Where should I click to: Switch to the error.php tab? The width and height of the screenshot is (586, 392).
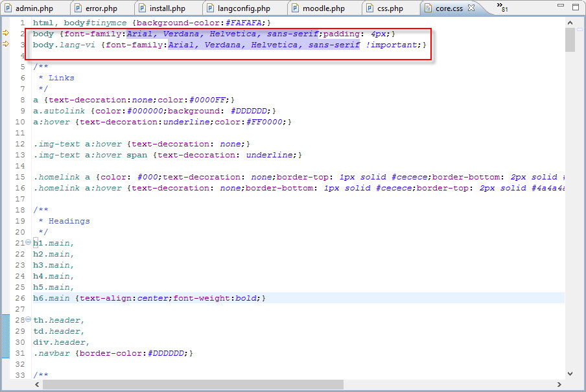point(99,8)
